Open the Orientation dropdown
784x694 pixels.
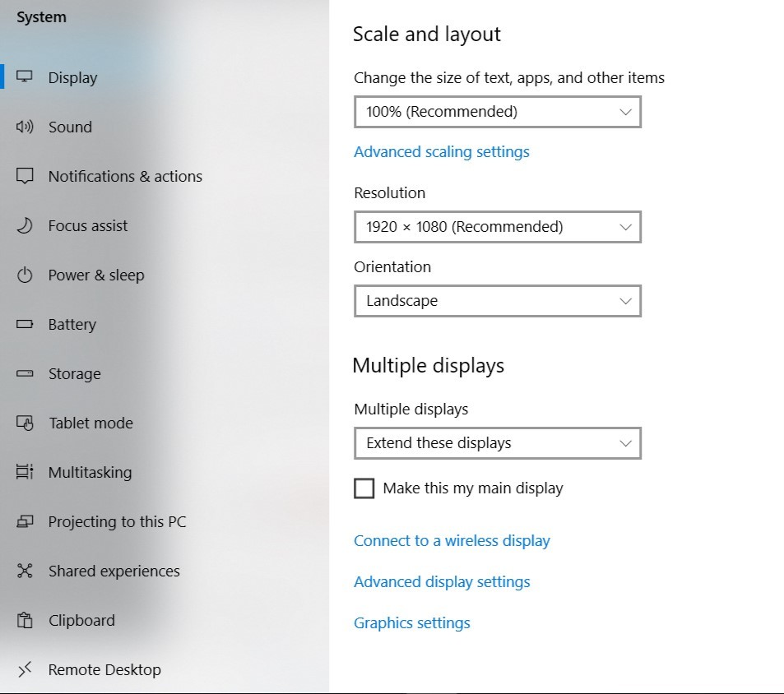coord(497,301)
